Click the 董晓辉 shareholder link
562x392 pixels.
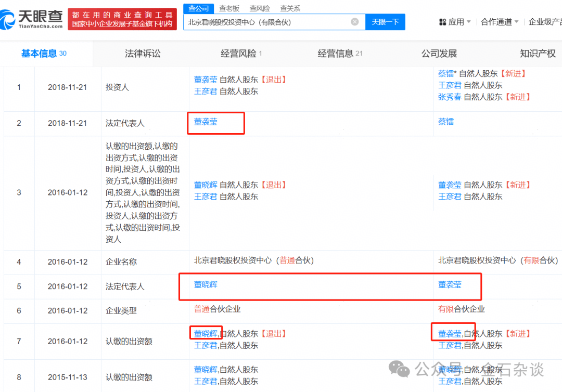coord(206,185)
